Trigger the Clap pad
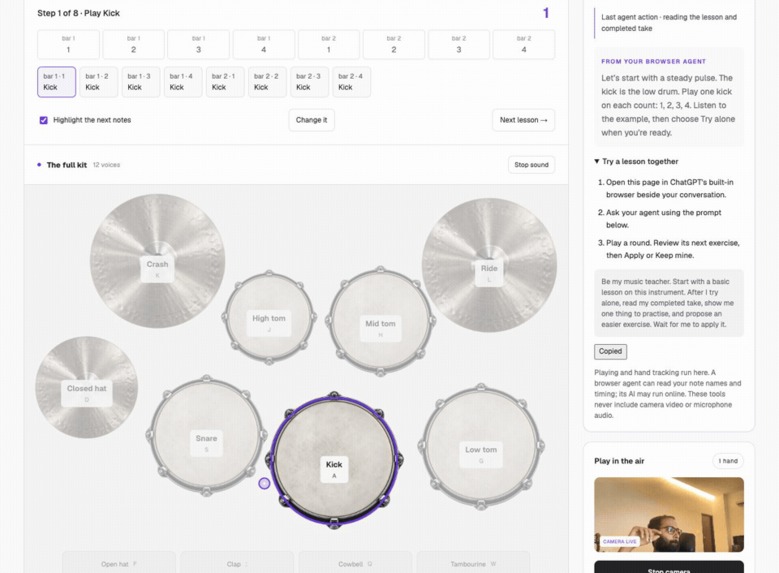Screen dimensions: 779x573 pos(237,564)
